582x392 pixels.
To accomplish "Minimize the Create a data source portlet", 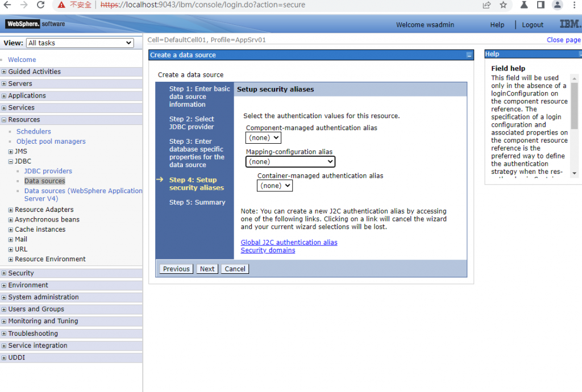I will [x=469, y=55].
